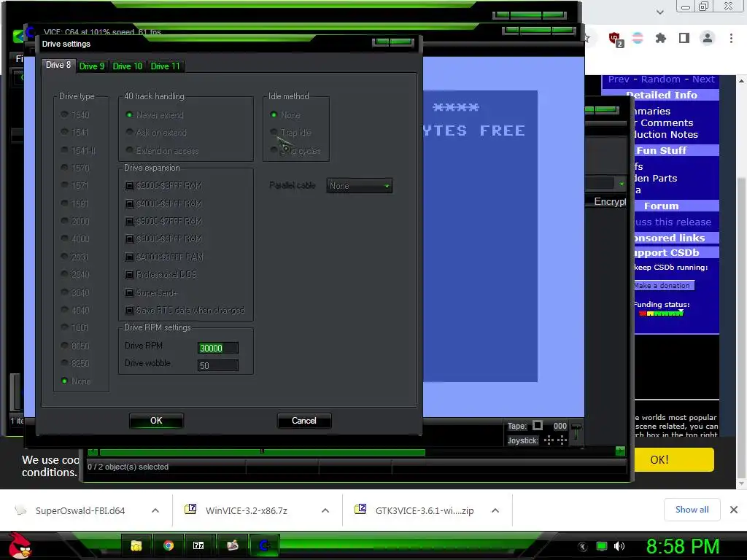Image resolution: width=747 pixels, height=560 pixels.
Task: Click the tape status square icon
Action: coord(538,425)
